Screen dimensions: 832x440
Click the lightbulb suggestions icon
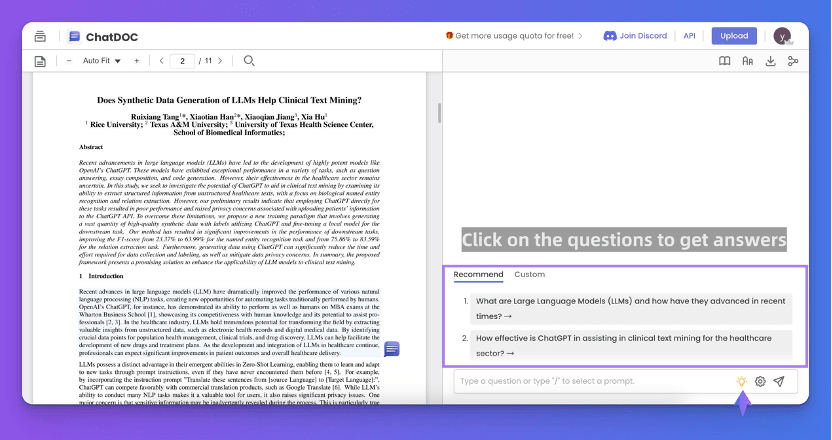742,381
